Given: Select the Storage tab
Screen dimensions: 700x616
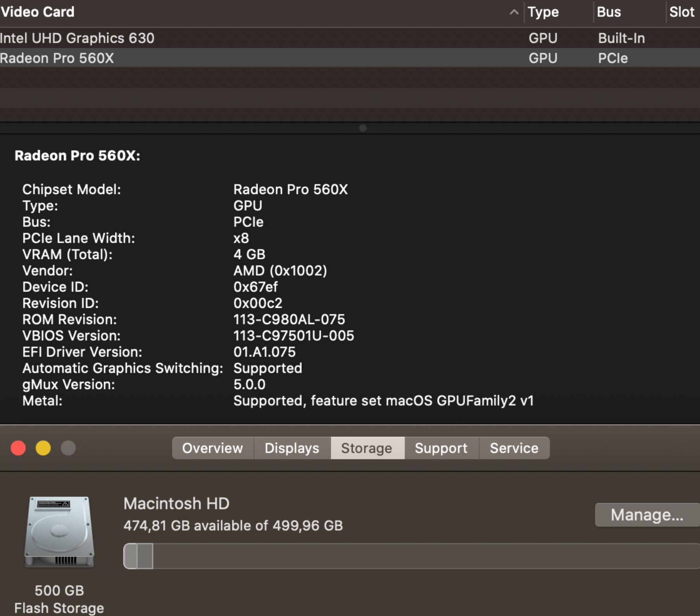Looking at the screenshot, I should point(367,448).
